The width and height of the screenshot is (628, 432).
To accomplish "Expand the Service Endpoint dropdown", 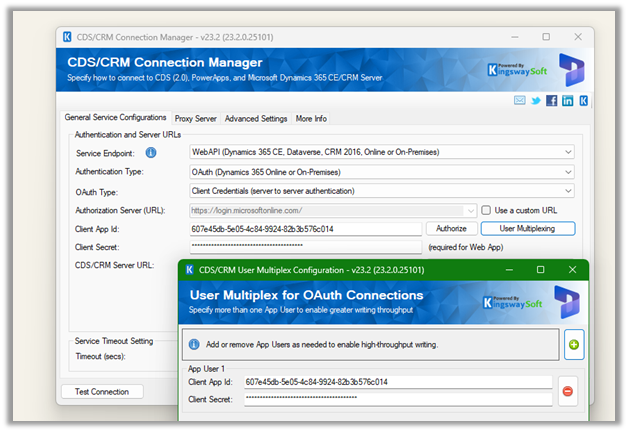I will 568,152.
